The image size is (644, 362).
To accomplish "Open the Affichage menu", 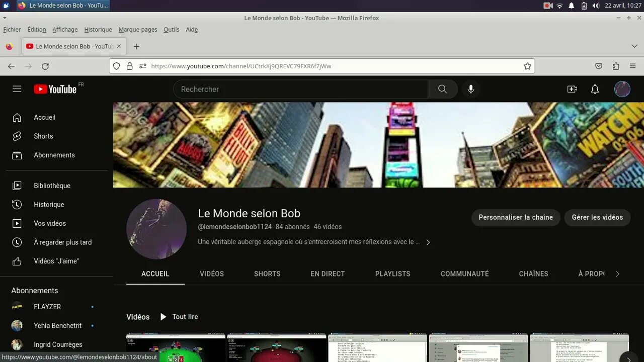I will [x=65, y=30].
